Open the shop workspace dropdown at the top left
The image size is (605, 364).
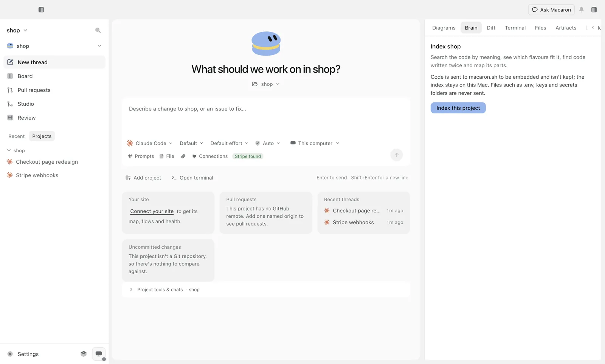(x=17, y=30)
